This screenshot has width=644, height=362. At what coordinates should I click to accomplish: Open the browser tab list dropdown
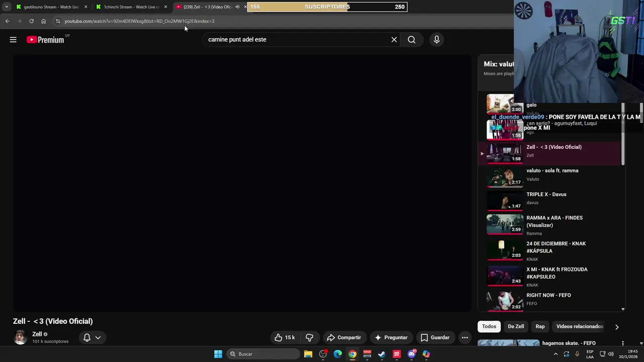pyautogui.click(x=7, y=7)
